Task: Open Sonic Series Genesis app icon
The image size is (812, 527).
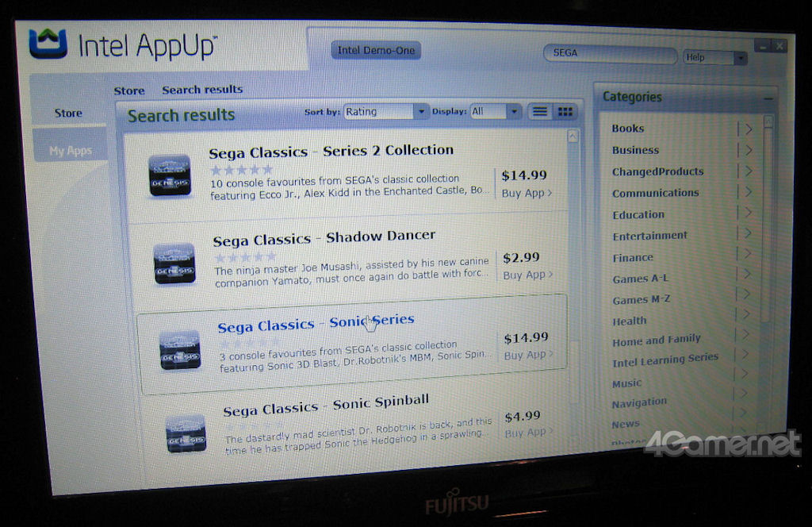Action: [180, 350]
